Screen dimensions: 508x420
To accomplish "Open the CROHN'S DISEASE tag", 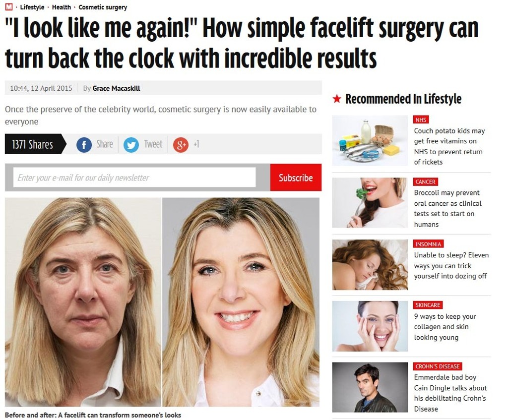I will pos(438,366).
